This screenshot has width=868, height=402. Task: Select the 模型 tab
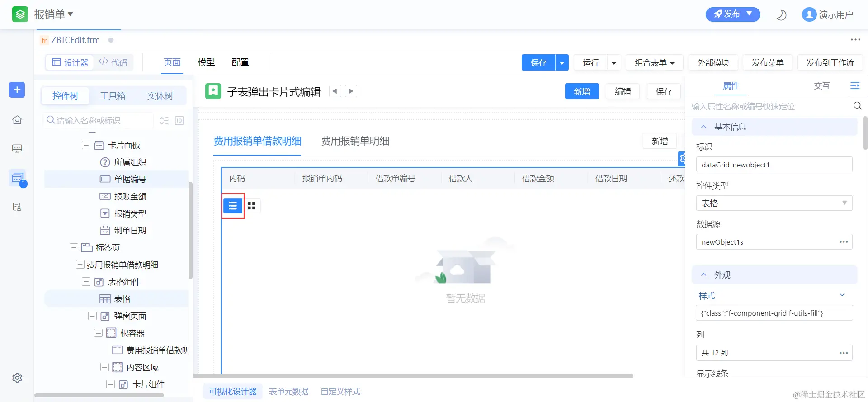click(206, 62)
